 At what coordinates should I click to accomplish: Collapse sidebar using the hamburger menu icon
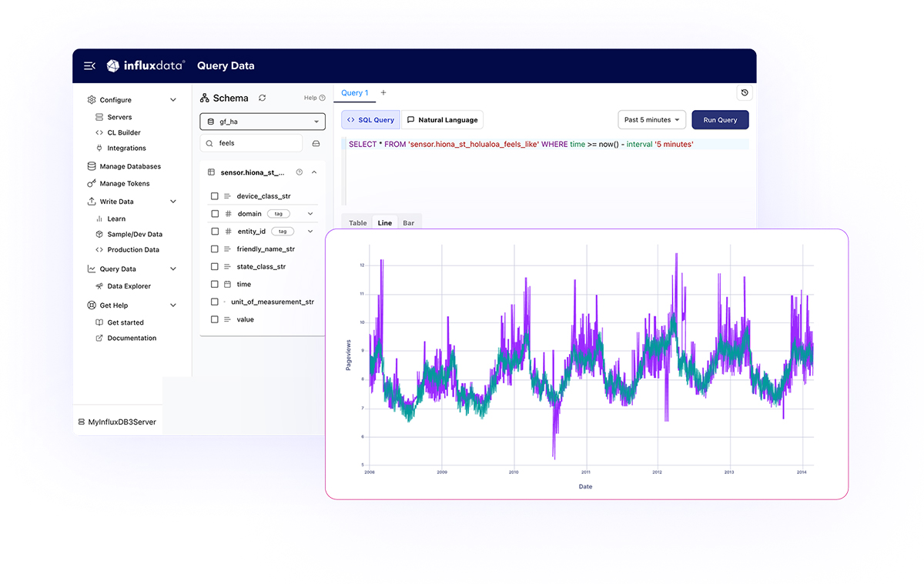pyautogui.click(x=89, y=66)
